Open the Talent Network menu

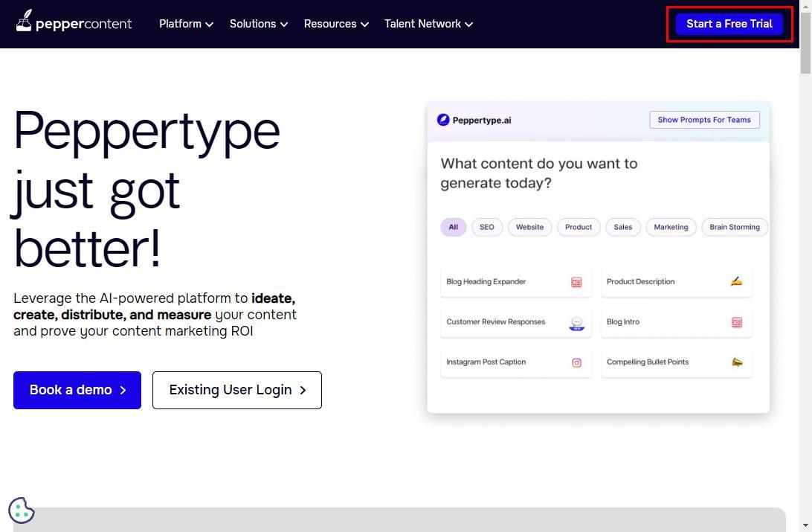coord(428,24)
